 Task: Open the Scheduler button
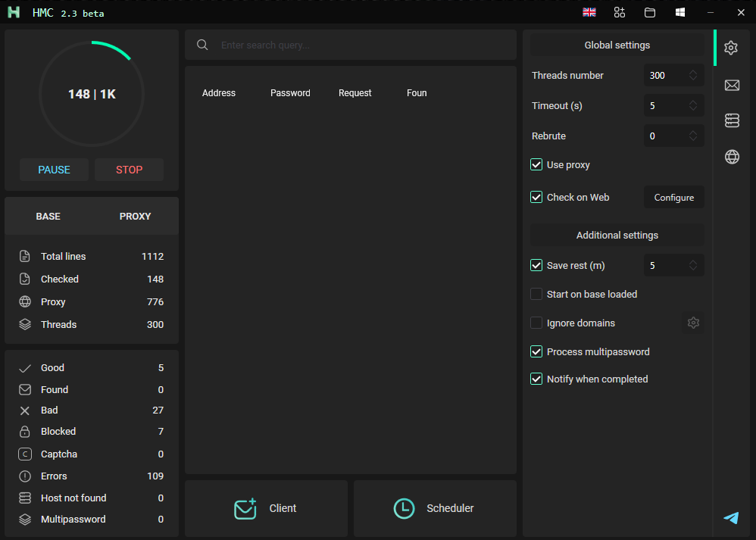[x=436, y=508]
